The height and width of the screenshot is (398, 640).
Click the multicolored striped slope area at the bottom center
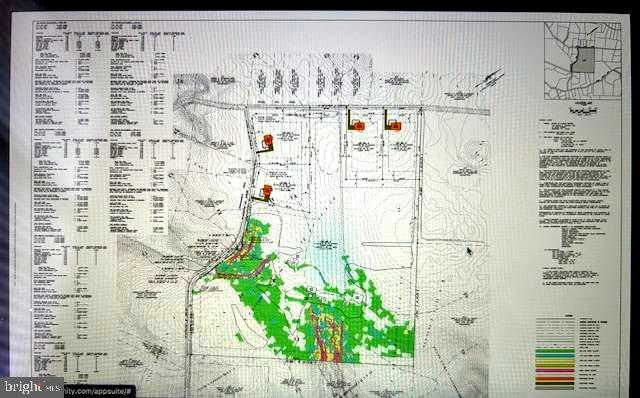tap(327, 334)
